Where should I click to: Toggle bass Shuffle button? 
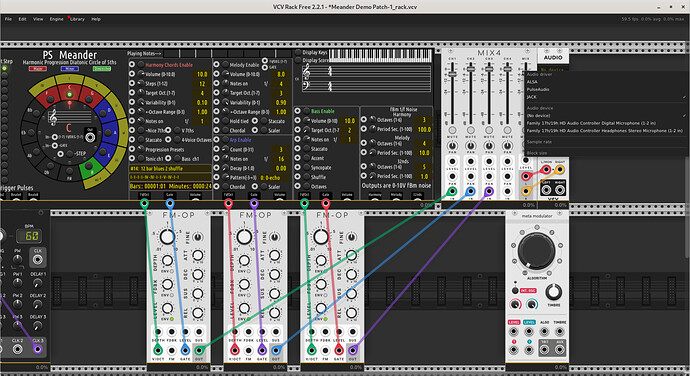pyautogui.click(x=306, y=177)
